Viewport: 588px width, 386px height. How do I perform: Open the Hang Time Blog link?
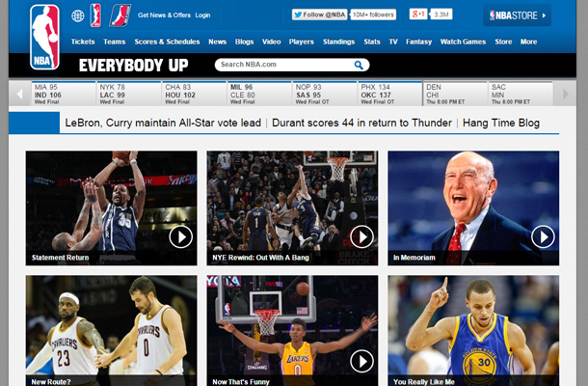pos(500,123)
